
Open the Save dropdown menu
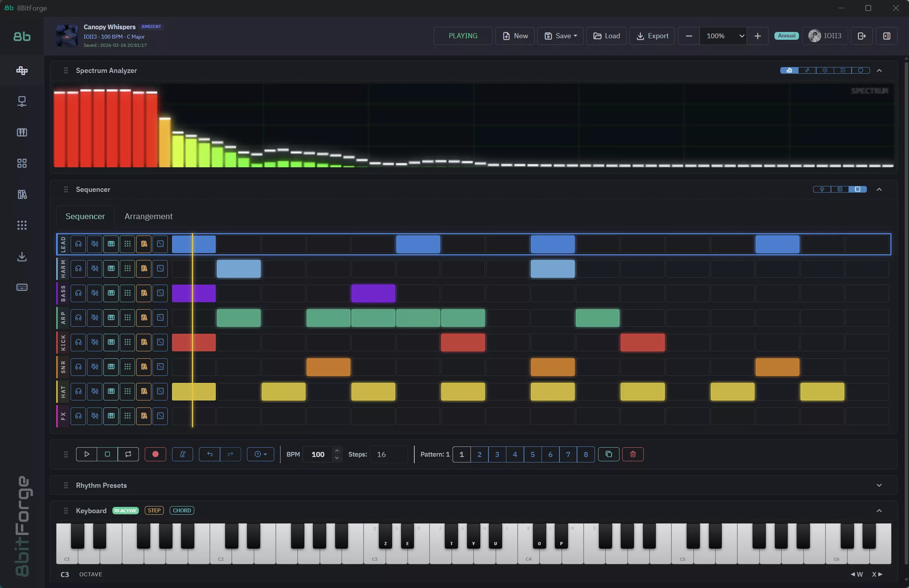pos(561,36)
